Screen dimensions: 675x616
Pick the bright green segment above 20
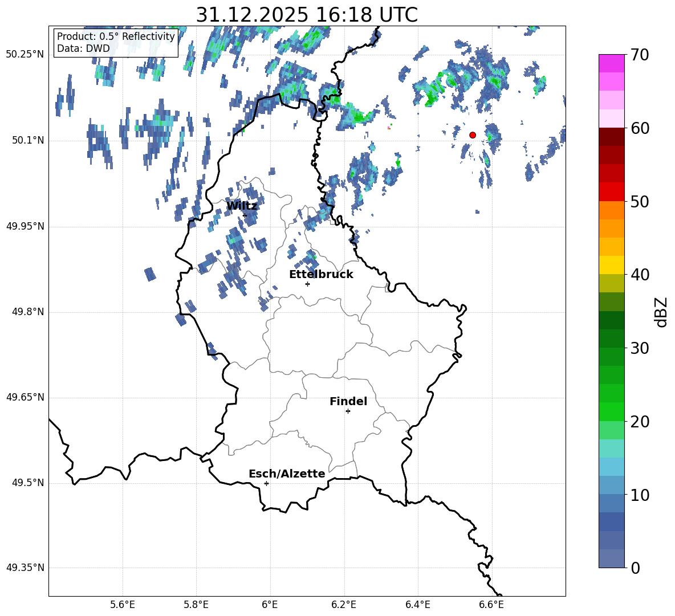point(612,411)
